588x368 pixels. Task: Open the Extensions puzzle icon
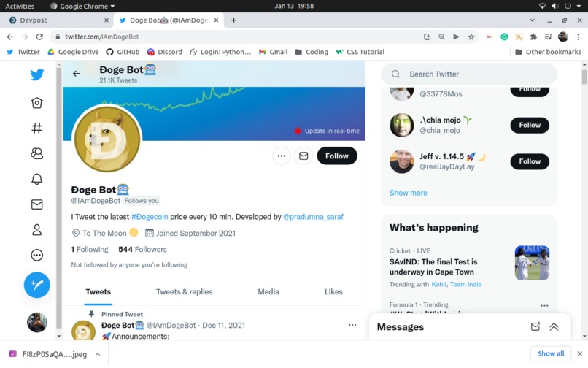pos(533,37)
